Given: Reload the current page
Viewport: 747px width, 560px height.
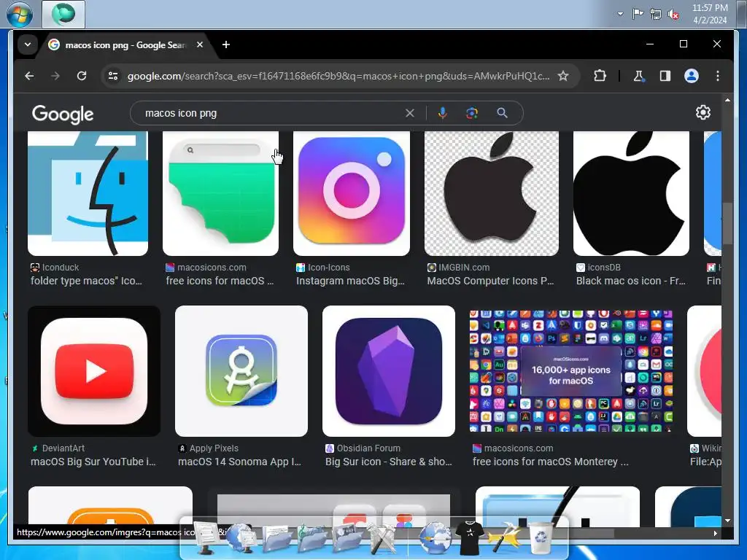Looking at the screenshot, I should (82, 76).
